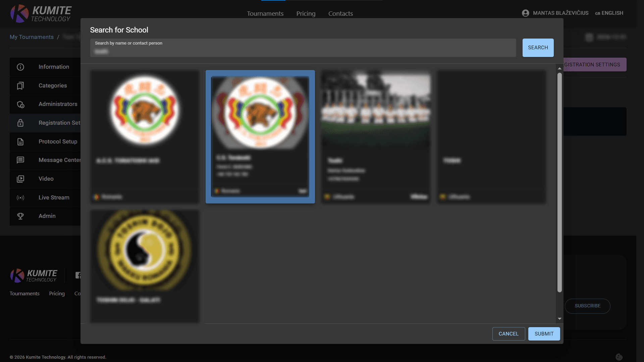
Task: Open the English language selector
Action: pos(609,13)
